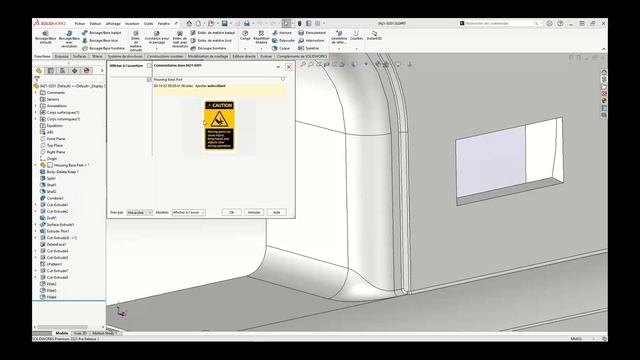Open the DisplayManager tab icon
640x360 pixels.
pyautogui.click(x=87, y=71)
